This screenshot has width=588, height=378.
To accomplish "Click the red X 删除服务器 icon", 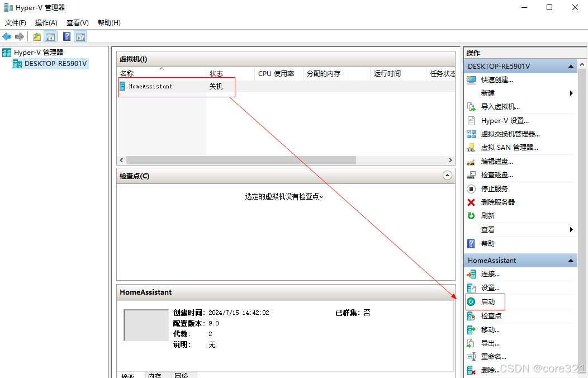I will tap(471, 202).
